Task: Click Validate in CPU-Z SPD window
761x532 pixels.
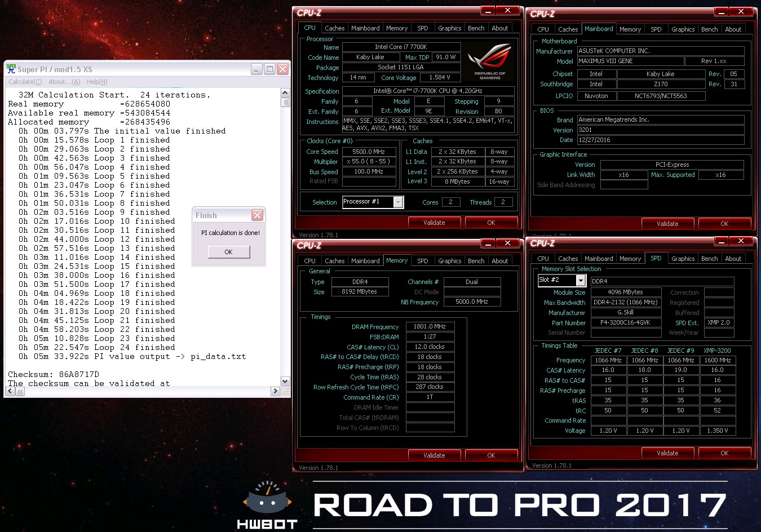Action: (667, 453)
